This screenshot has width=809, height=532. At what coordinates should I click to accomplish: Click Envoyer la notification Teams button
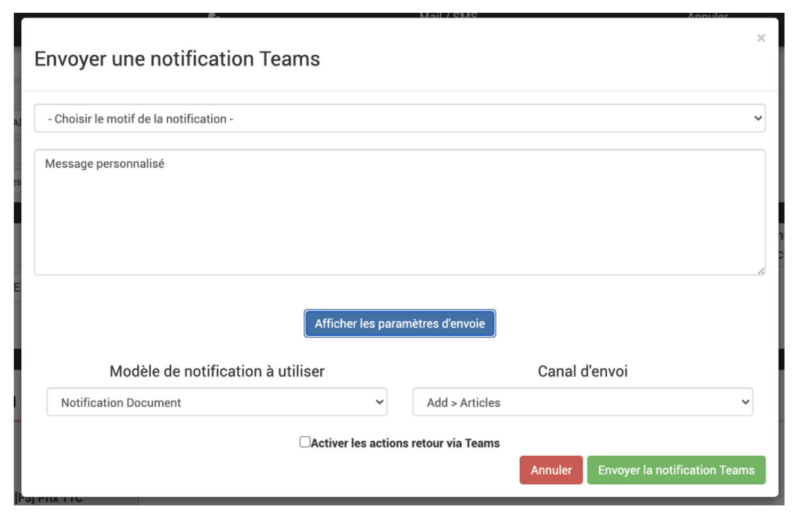pos(676,470)
